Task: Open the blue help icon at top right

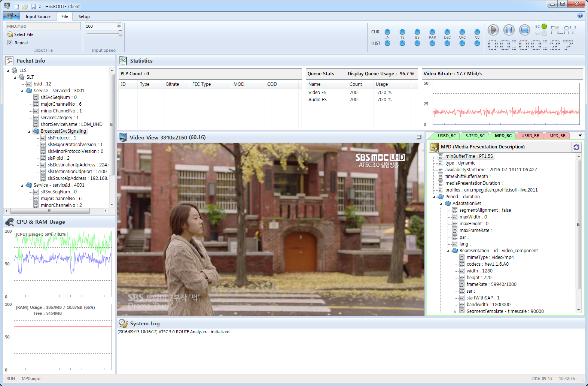Action: tap(580, 16)
